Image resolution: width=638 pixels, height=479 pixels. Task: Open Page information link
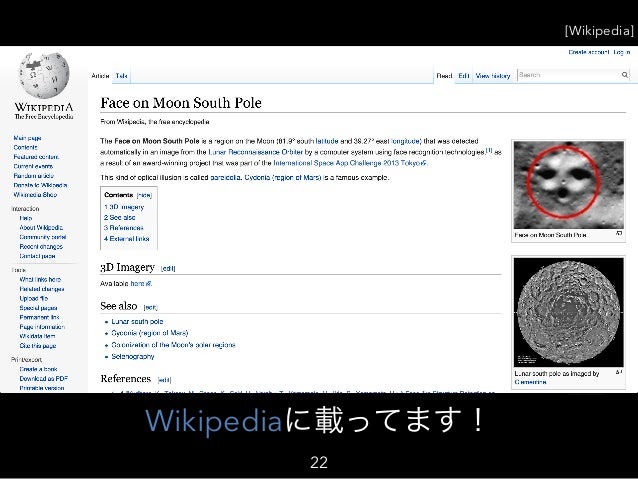pos(42,327)
